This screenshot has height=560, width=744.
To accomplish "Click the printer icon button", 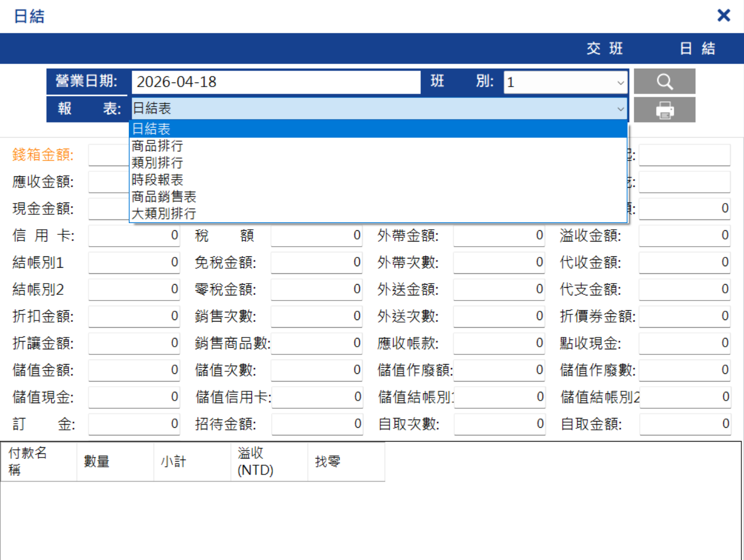I will tap(664, 110).
